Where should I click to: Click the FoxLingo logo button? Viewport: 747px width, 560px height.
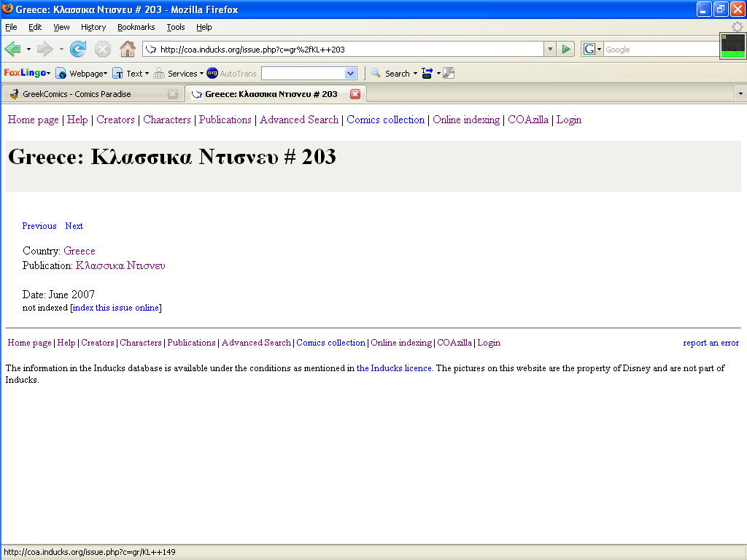point(25,73)
